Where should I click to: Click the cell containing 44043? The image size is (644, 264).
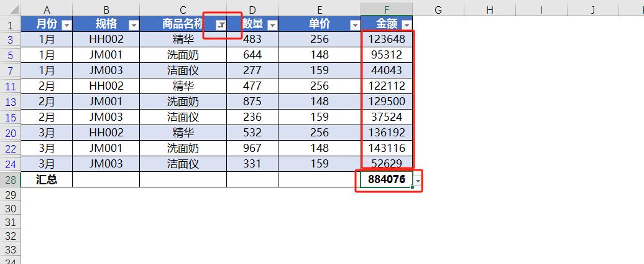387,71
